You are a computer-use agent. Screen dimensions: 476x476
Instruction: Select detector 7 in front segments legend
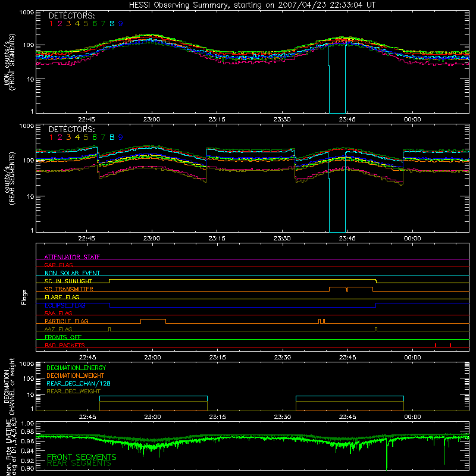tap(103, 24)
